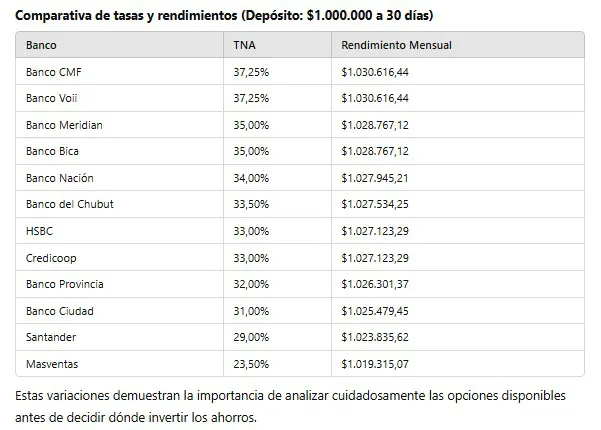Select the Banco Voii cell

[53, 98]
